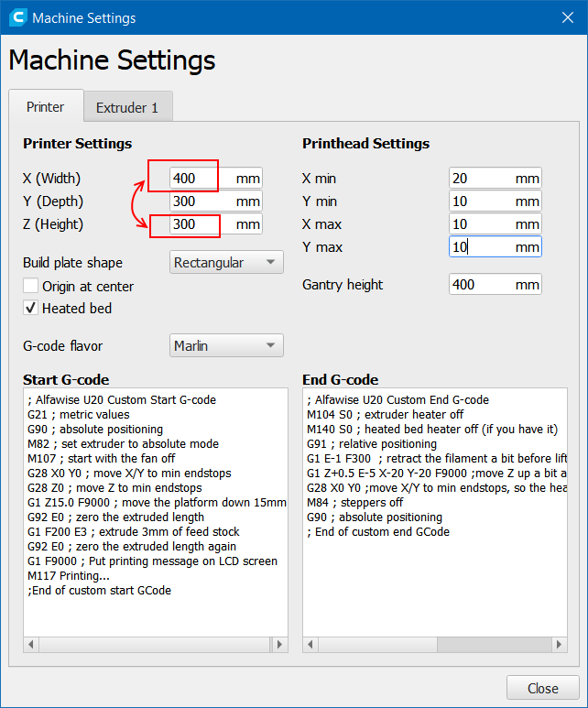Click the '; Alfawise U20 Custom End G-code' line
Screen dimensions: 588x708
(397, 399)
